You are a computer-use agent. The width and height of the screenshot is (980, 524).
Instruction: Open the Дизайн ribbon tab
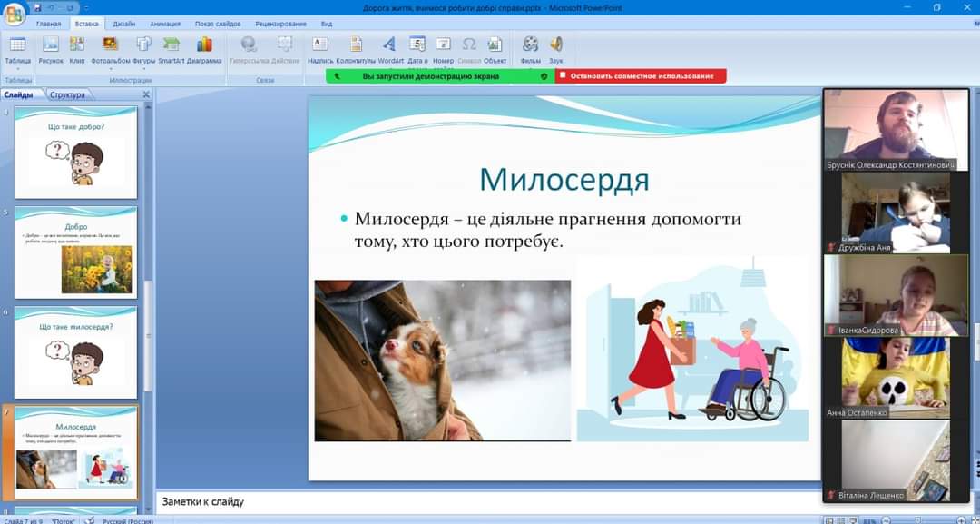point(123,24)
